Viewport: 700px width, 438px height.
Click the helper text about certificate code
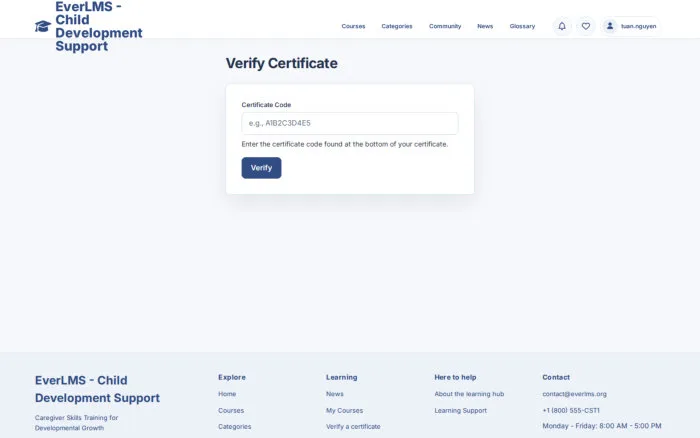[x=345, y=144]
